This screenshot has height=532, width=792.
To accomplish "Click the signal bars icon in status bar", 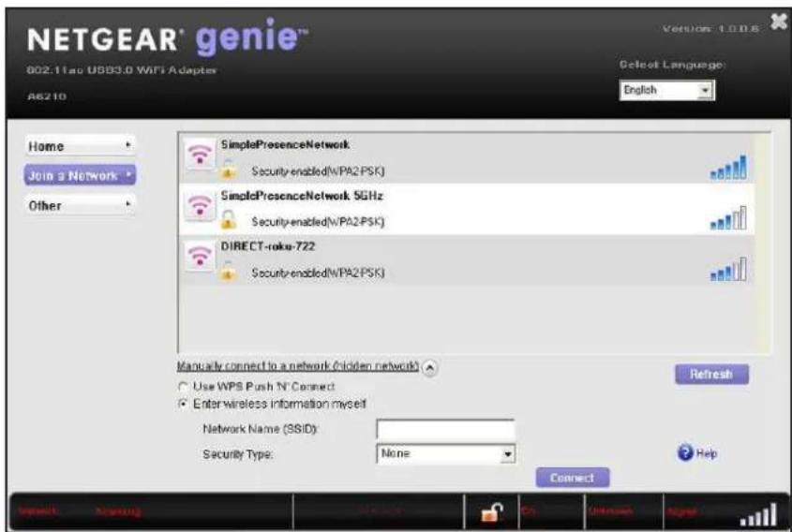I will click(758, 515).
